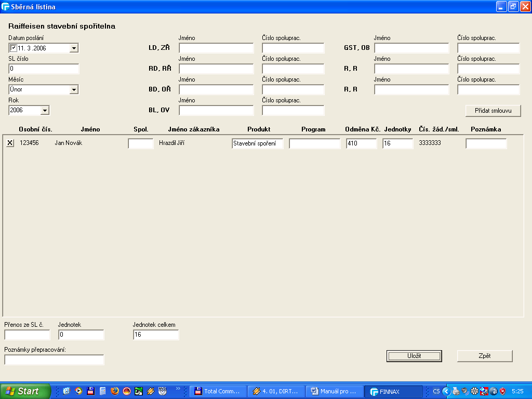Click the CS language indicator in the tray
532x399 pixels.
[436, 391]
